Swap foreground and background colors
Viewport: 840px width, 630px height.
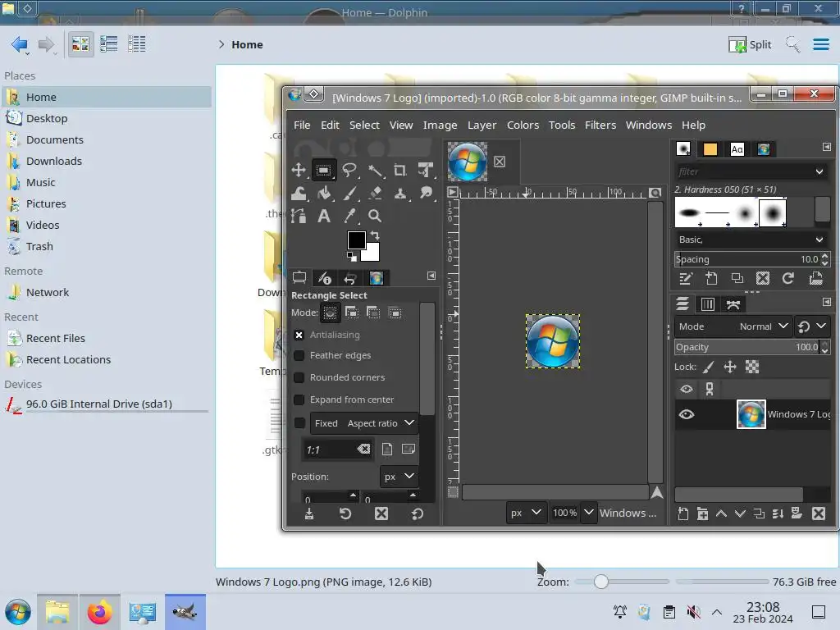tap(374, 235)
